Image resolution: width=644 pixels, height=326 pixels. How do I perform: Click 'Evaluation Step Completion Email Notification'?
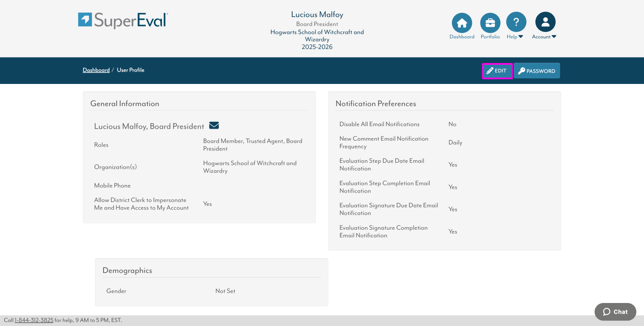click(385, 187)
